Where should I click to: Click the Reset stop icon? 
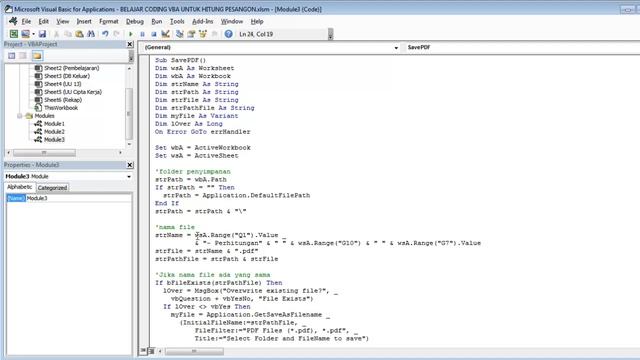(x=153, y=34)
